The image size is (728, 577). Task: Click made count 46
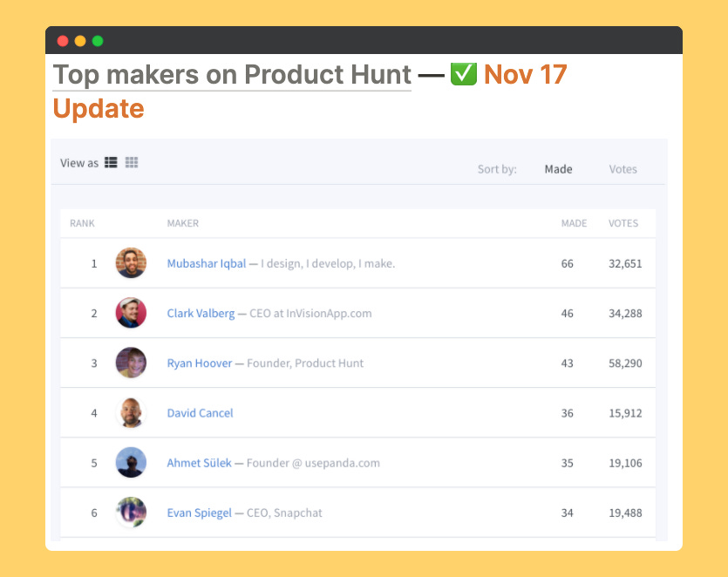567,313
